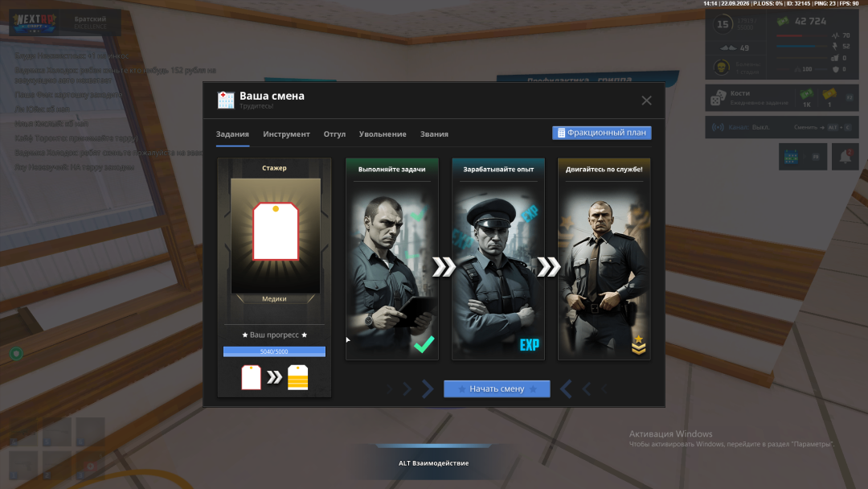This screenshot has height=489, width=868.
Task: Select the Зарабатывайте опыт card
Action: (498, 259)
